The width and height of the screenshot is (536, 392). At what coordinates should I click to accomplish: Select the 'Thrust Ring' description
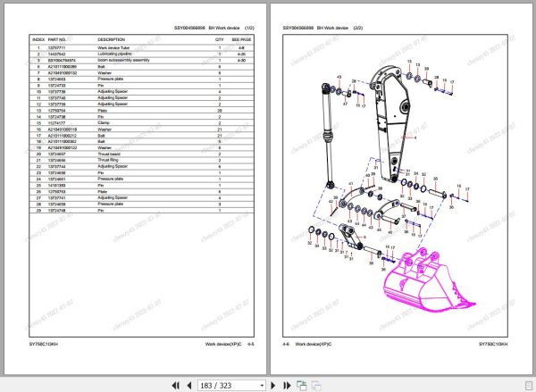pyautogui.click(x=108, y=160)
